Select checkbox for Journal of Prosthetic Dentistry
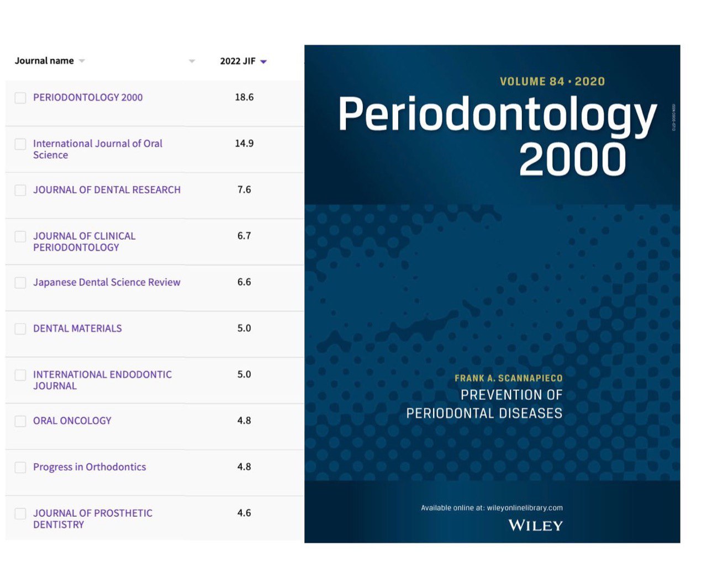Viewport: 707px width, 588px height. (20, 514)
